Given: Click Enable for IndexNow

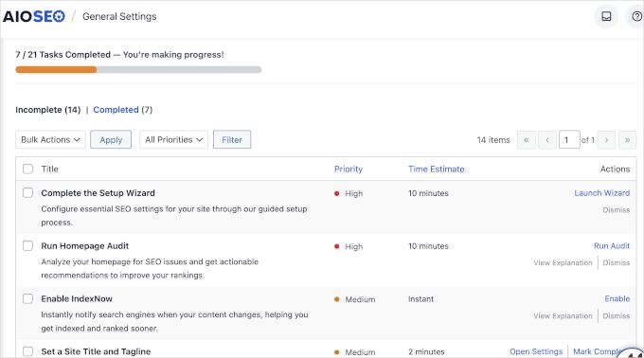Looking at the screenshot, I should tap(617, 299).
